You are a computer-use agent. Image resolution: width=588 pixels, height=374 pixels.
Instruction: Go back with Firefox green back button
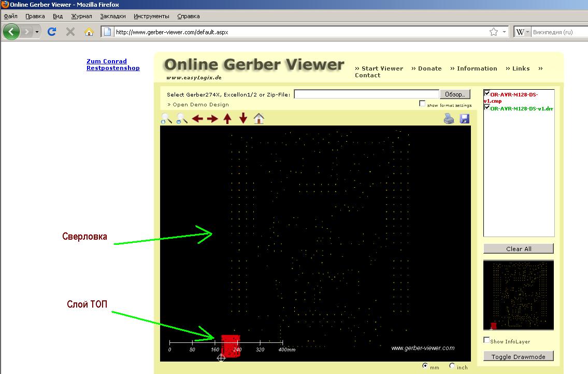point(11,32)
